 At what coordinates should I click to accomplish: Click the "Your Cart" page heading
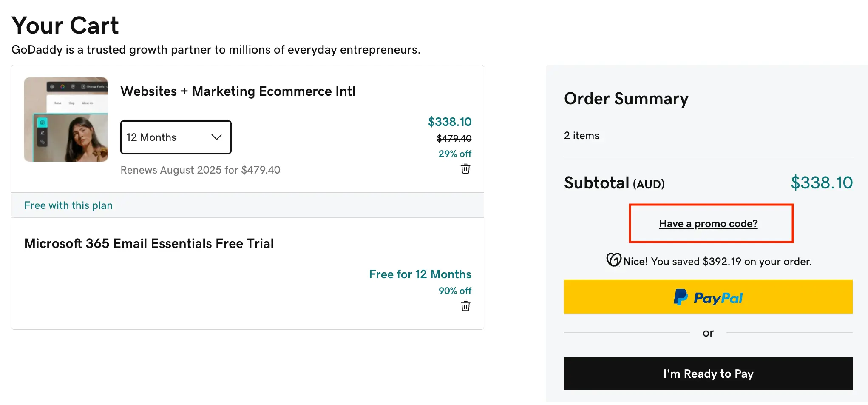(65, 26)
